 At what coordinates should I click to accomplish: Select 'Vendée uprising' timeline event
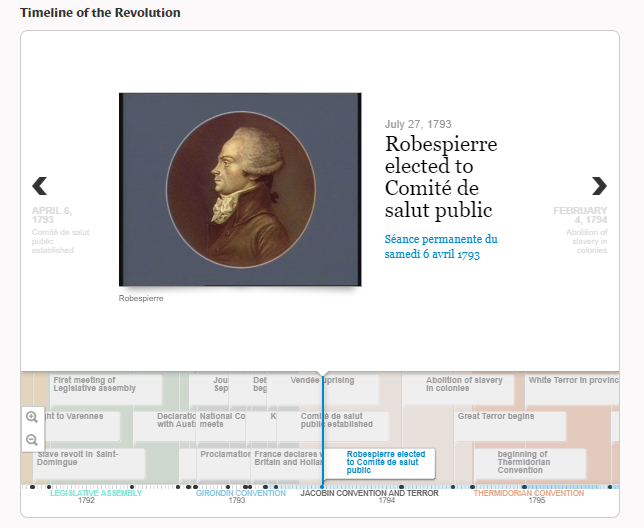coord(322,389)
